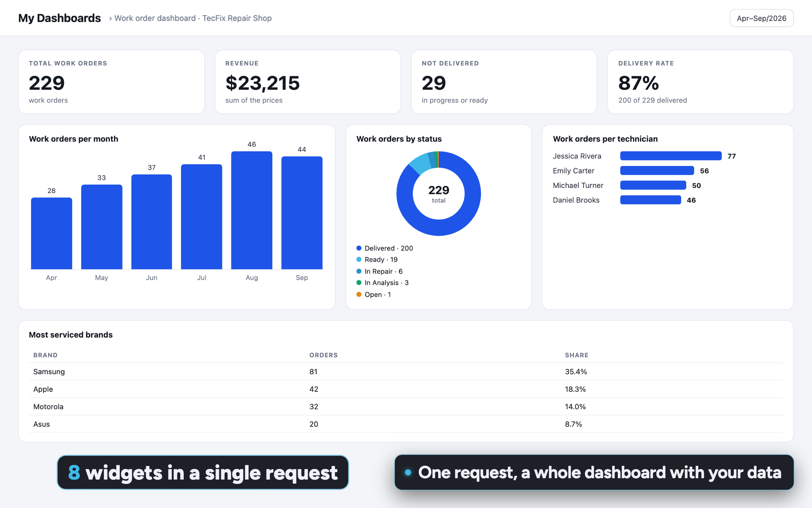This screenshot has height=508, width=812.
Task: Click the Apple orders value 42
Action: [314, 389]
